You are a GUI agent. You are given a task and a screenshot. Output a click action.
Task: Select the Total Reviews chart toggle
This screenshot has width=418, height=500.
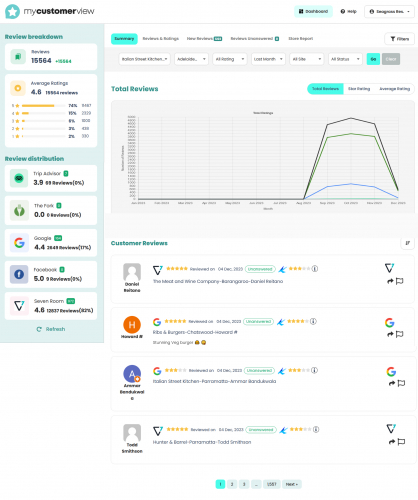(325, 89)
